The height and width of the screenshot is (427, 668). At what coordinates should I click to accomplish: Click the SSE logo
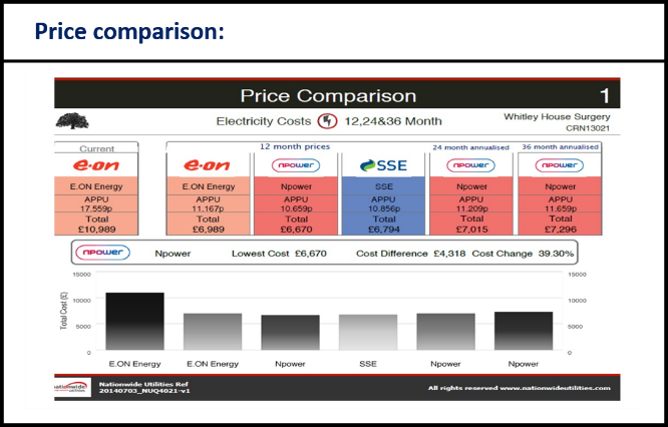[383, 165]
